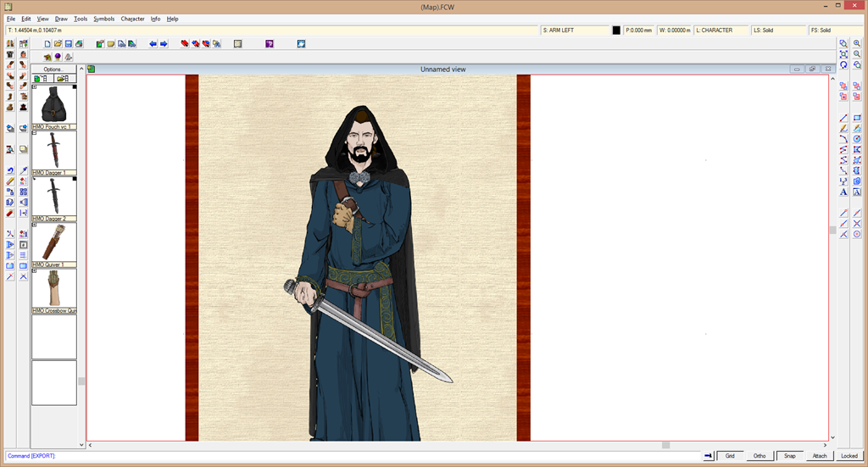Open the Tools menu
The width and height of the screenshot is (868, 467).
pos(81,19)
